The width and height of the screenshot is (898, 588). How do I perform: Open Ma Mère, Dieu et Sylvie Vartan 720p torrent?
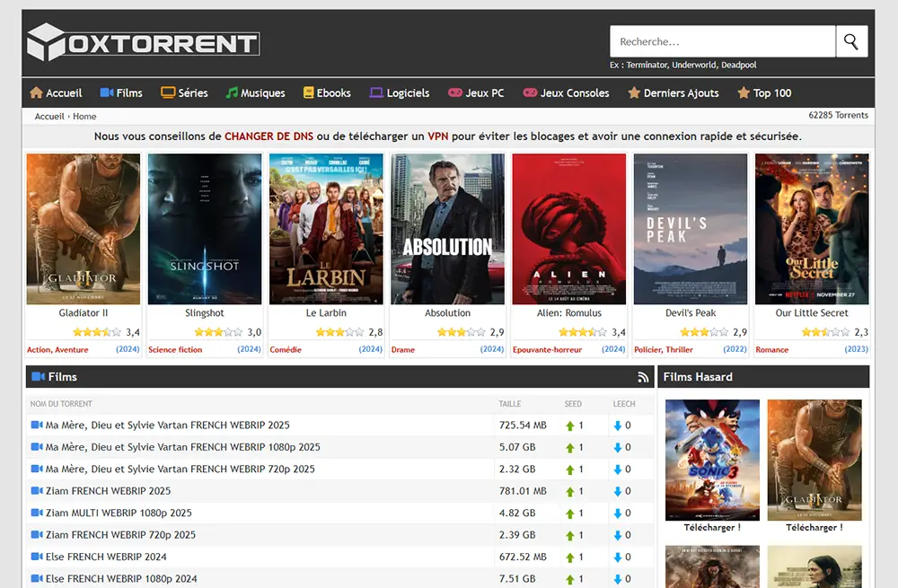180,469
